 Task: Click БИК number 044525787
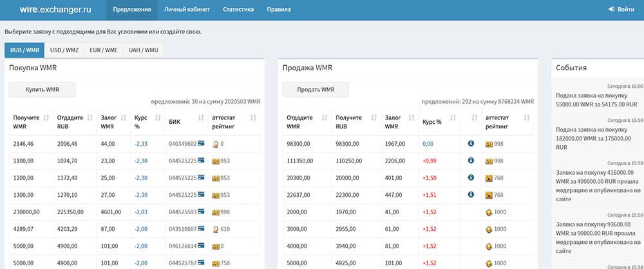click(183, 263)
